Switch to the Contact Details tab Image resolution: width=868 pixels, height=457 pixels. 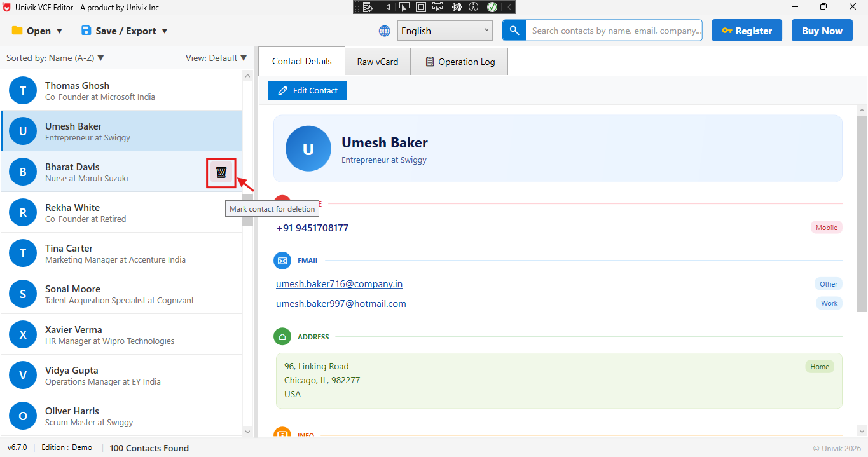pos(301,61)
